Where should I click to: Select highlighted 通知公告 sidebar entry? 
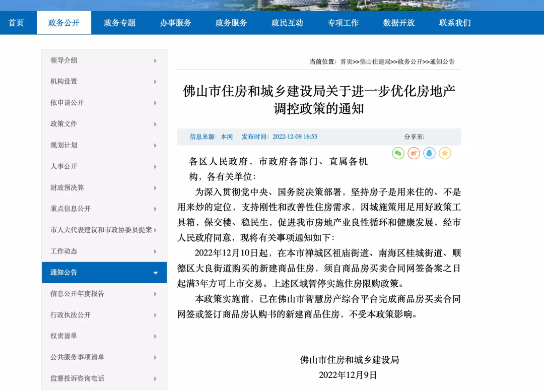(104, 272)
